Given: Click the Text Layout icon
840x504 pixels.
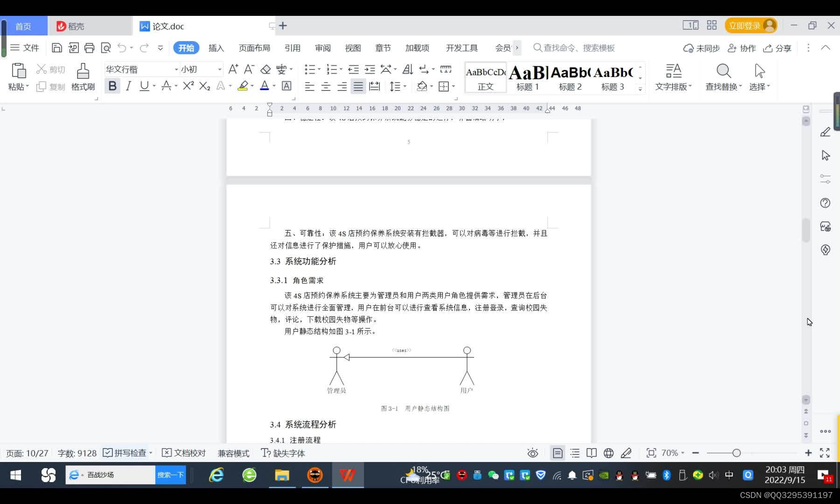Looking at the screenshot, I should pyautogui.click(x=673, y=71).
